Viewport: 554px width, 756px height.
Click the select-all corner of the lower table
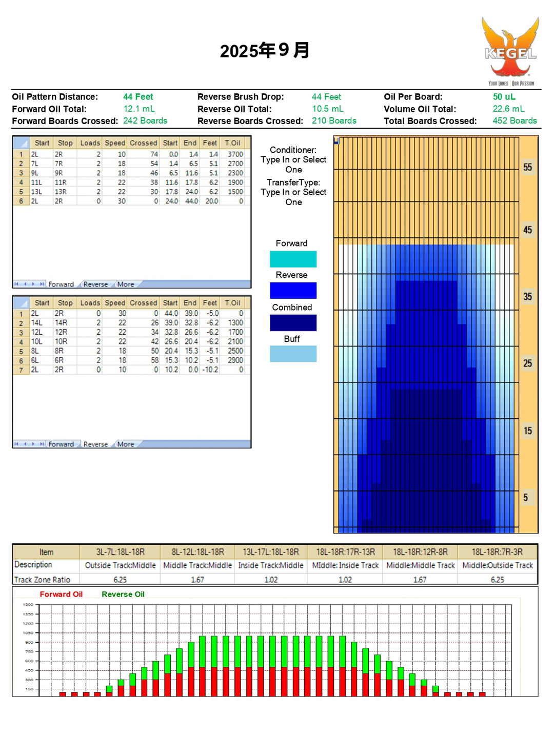pos(21,303)
